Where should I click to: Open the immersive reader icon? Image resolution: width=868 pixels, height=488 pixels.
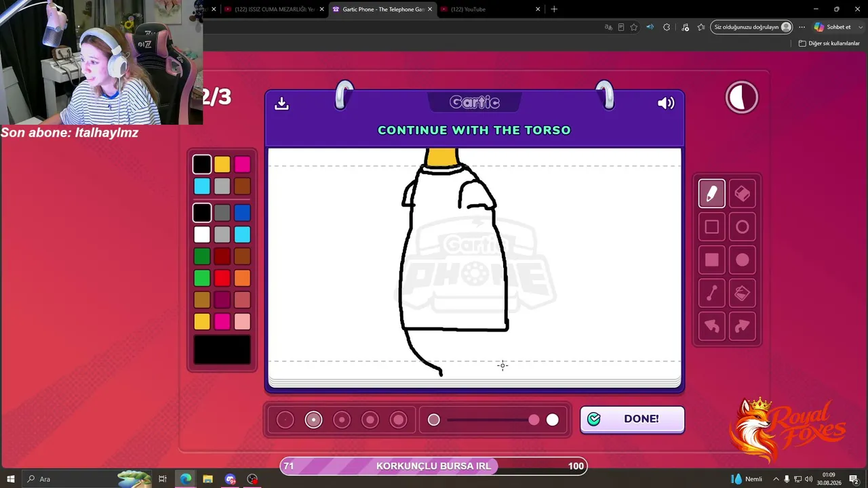621,27
